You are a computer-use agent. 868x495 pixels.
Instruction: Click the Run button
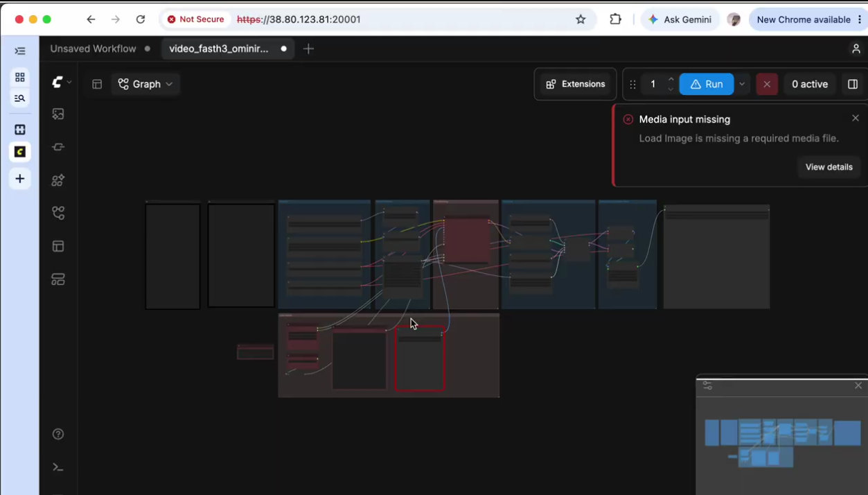tap(707, 84)
